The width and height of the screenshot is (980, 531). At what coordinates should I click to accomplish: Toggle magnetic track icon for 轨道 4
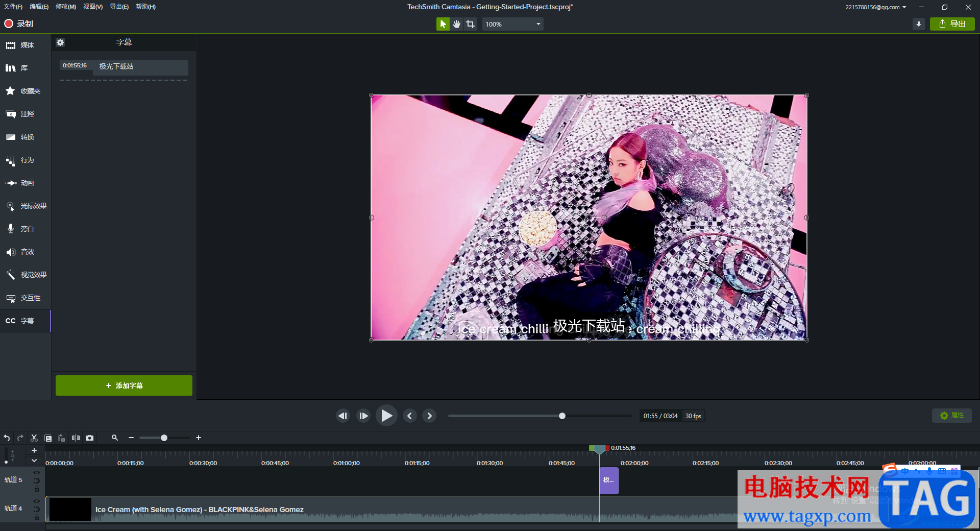[x=36, y=510]
